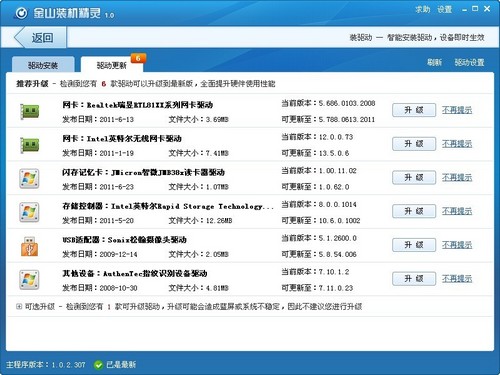Click 不再提示 for Intel wireless driver

point(457,144)
